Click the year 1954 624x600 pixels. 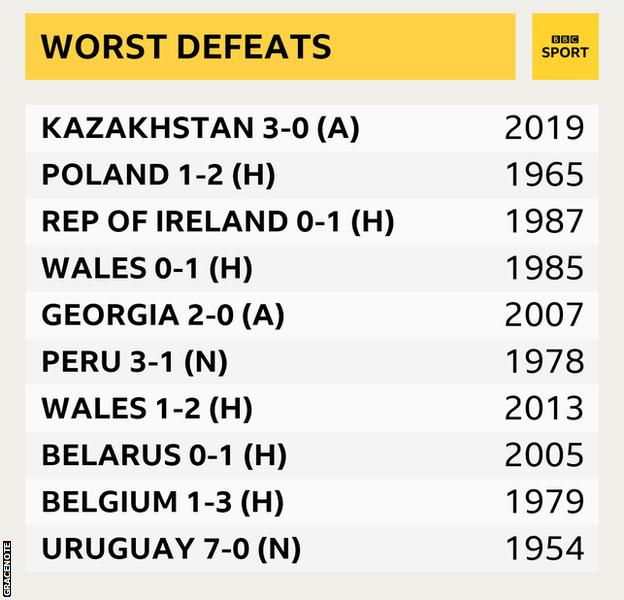(x=544, y=549)
